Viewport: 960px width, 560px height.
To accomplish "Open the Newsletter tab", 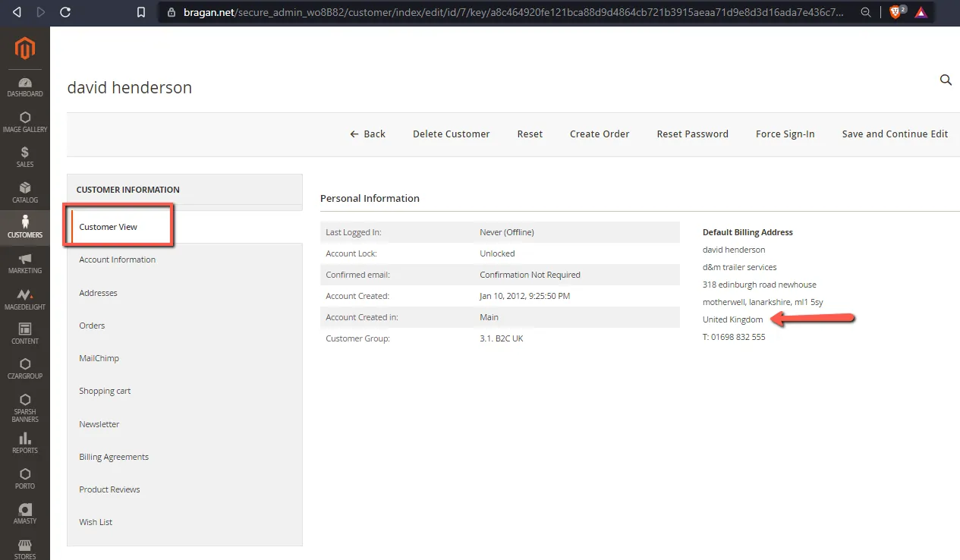I will tap(99, 424).
